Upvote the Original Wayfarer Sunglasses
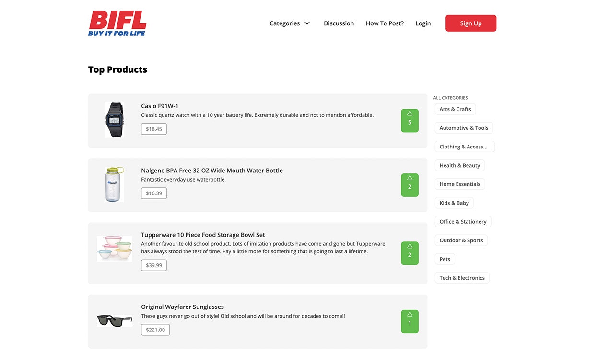609x364 pixels. pos(410,321)
